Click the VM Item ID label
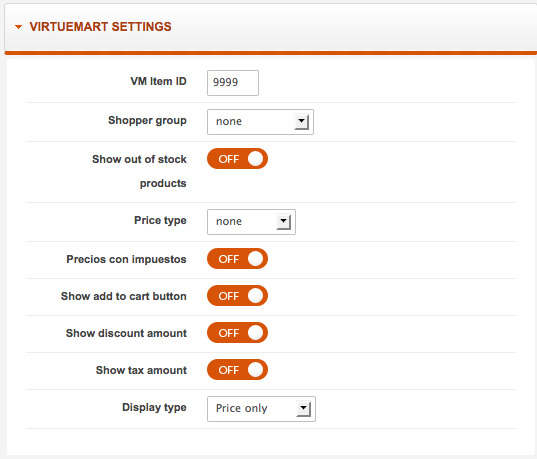Image resolution: width=537 pixels, height=459 pixels. pyautogui.click(x=158, y=81)
